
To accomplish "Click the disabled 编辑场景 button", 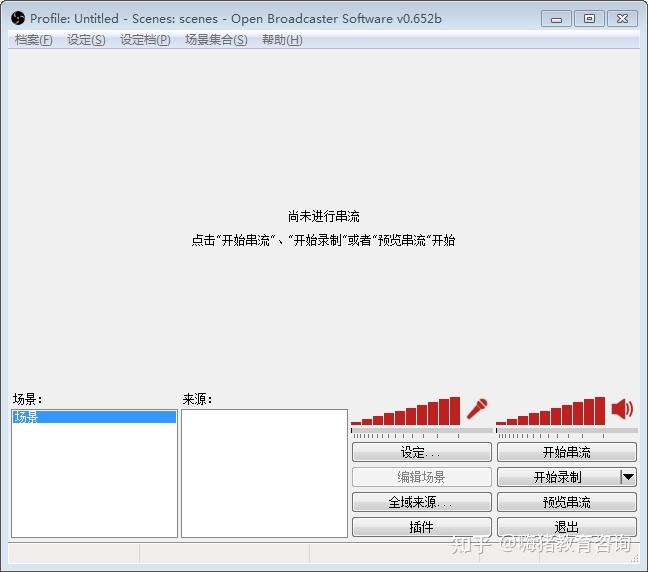I will 422,477.
